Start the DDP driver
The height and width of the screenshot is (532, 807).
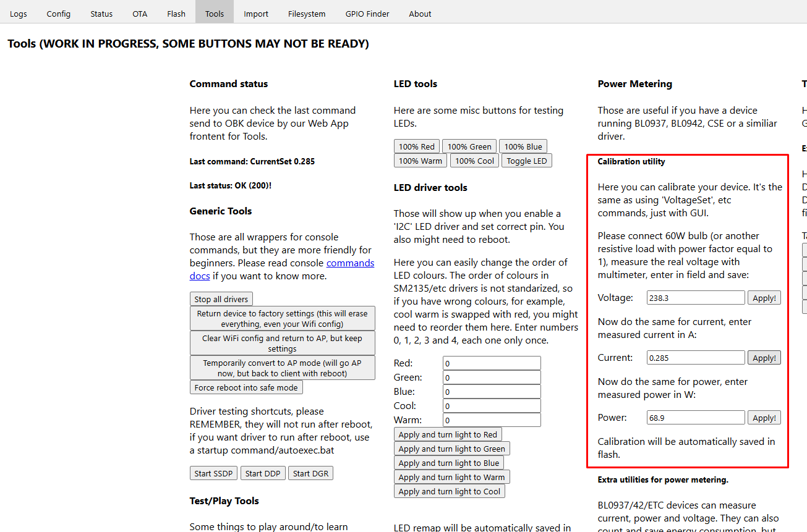click(263, 473)
